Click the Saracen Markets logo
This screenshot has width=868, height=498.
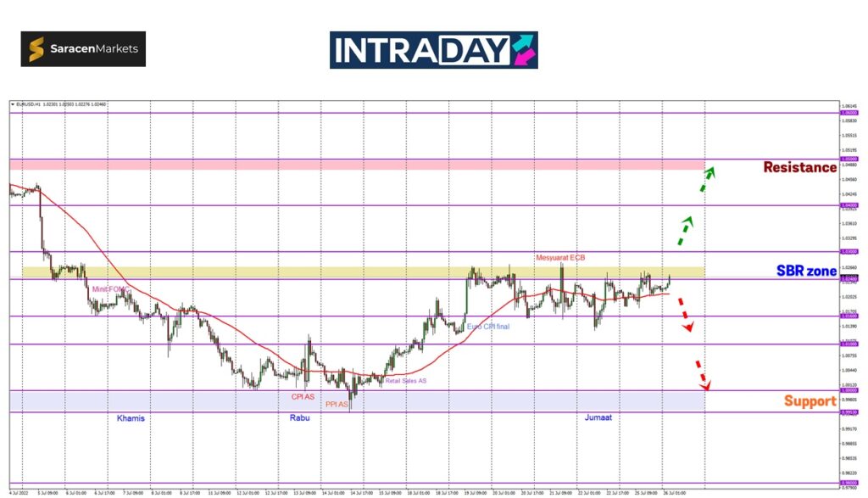[x=83, y=49]
